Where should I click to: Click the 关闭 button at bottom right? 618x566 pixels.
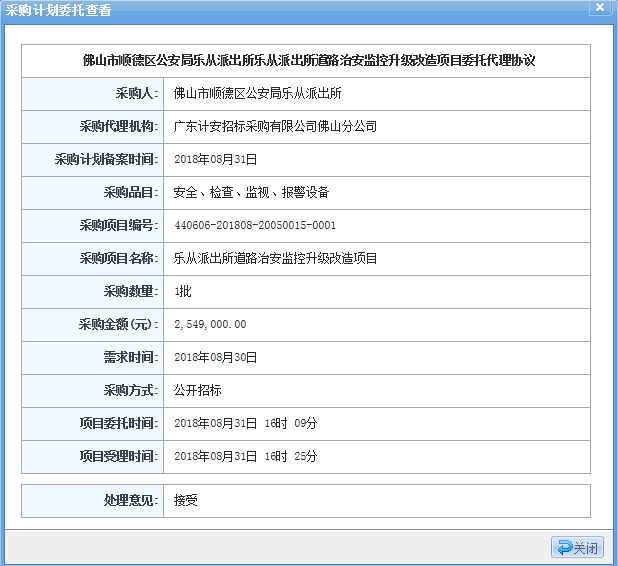coord(577,547)
